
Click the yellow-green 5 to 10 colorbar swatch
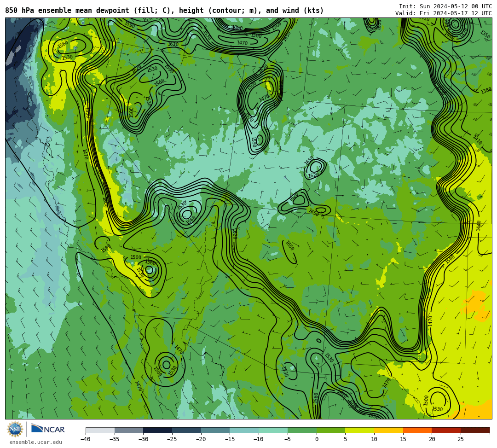pos(360,430)
